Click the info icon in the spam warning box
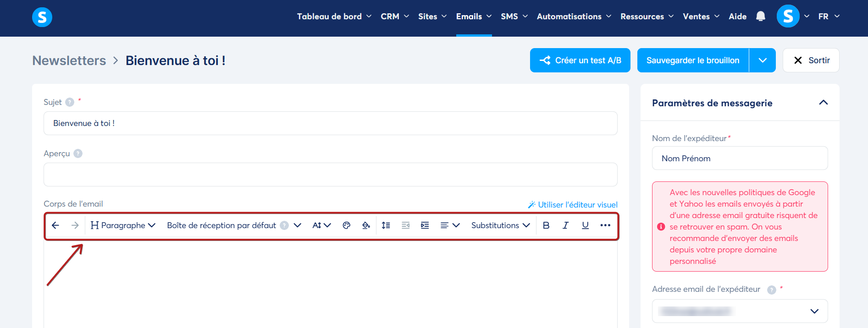 661,227
